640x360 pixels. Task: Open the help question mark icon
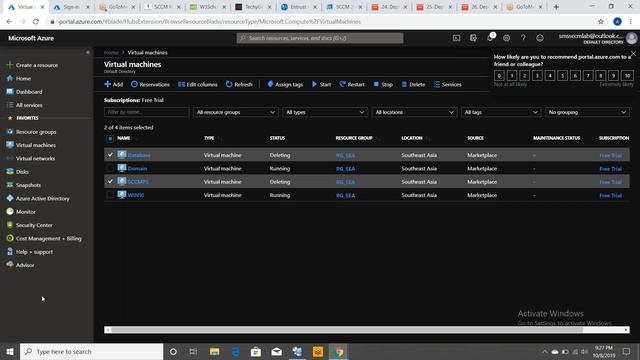click(x=523, y=38)
